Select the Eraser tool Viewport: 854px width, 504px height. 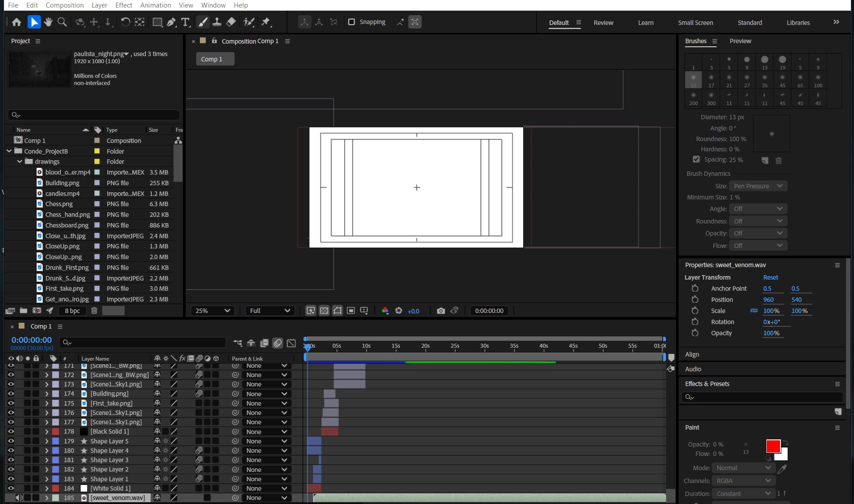pyautogui.click(x=231, y=22)
